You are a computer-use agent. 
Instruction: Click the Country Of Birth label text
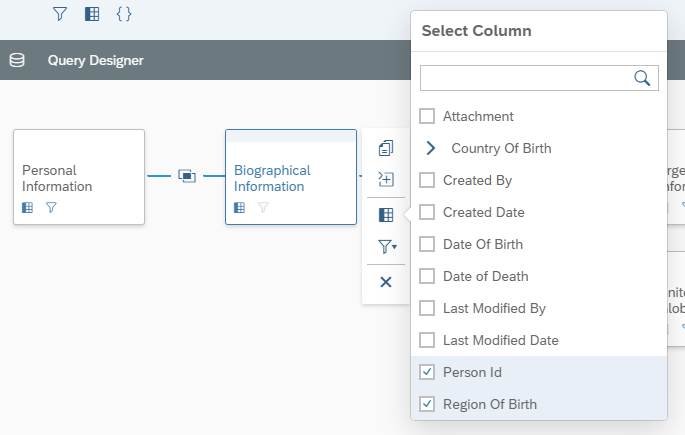click(x=501, y=148)
